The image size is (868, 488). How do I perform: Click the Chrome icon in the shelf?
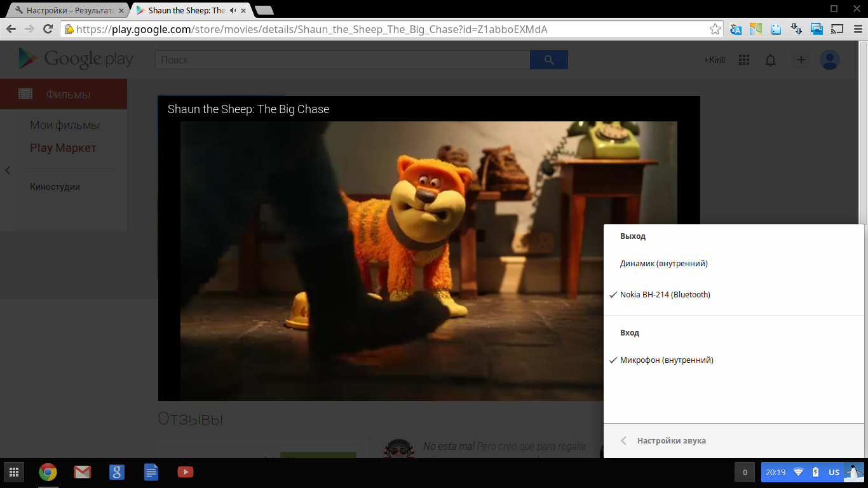coord(48,472)
